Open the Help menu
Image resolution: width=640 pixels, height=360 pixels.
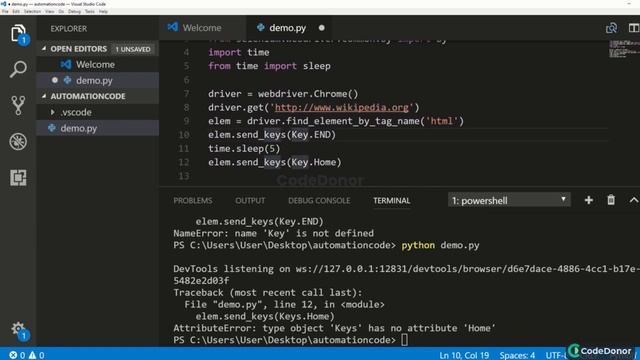[x=103, y=11]
